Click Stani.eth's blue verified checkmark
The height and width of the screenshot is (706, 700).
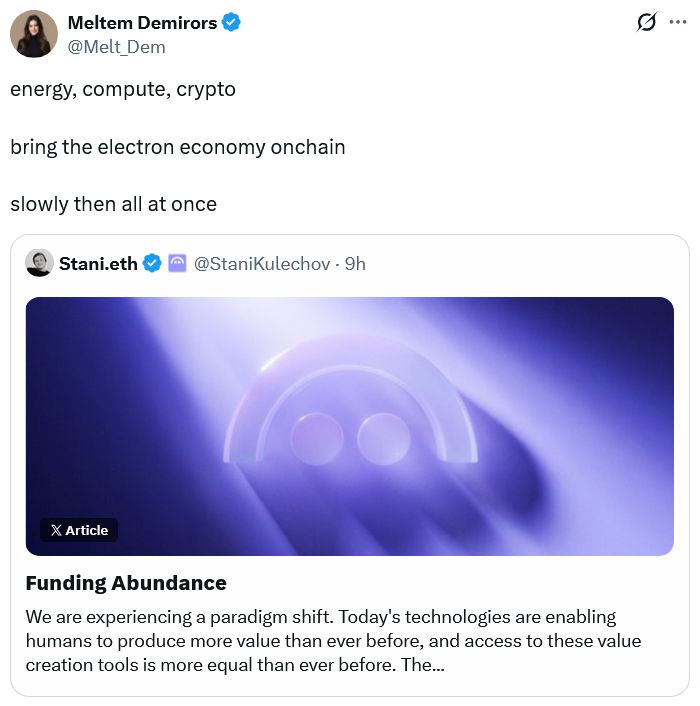point(152,263)
